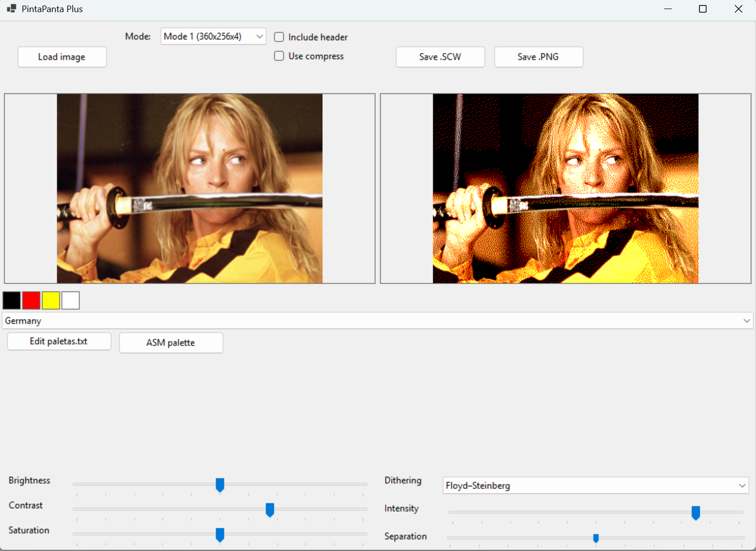Image resolution: width=756 pixels, height=551 pixels.
Task: Click the Saturation slider handle
Action: [220, 535]
